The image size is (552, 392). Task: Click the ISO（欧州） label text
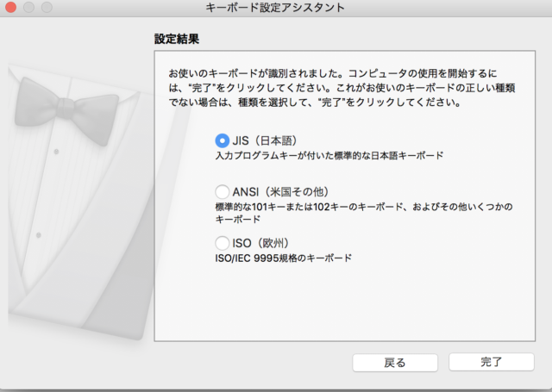coord(268,242)
